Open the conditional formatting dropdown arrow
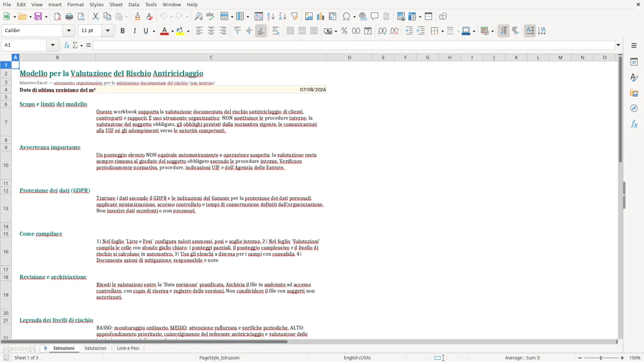 [492, 31]
